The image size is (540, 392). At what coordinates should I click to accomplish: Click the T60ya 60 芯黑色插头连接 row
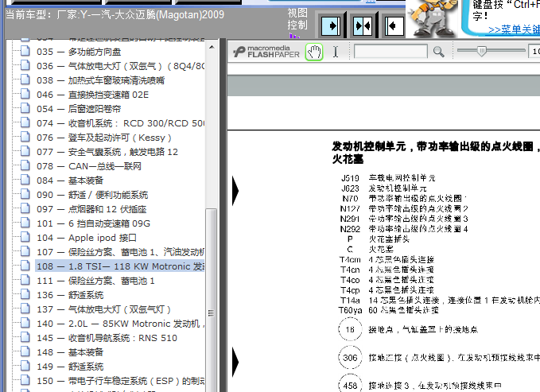click(388, 310)
